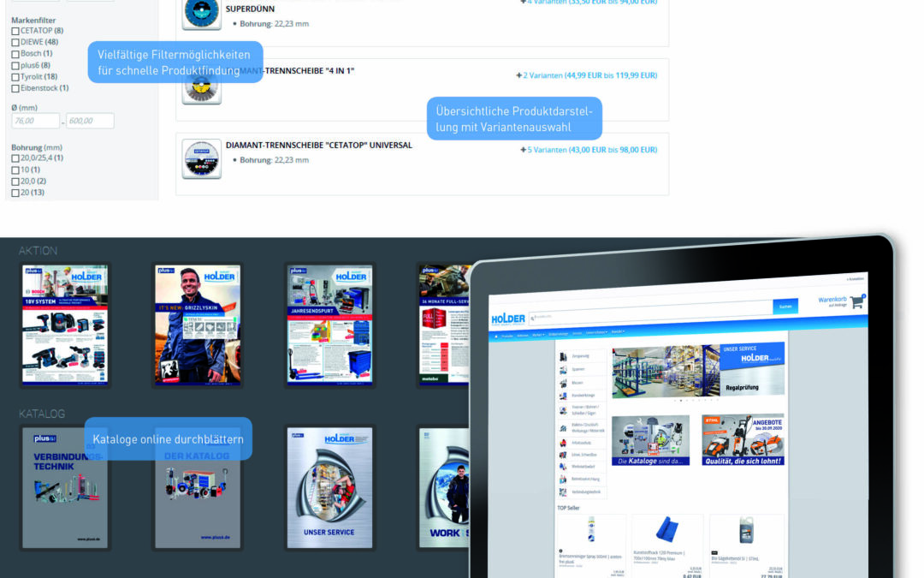Tick the Tyrolit (18) brand filter
The height and width of the screenshot is (578, 924).
[15, 77]
